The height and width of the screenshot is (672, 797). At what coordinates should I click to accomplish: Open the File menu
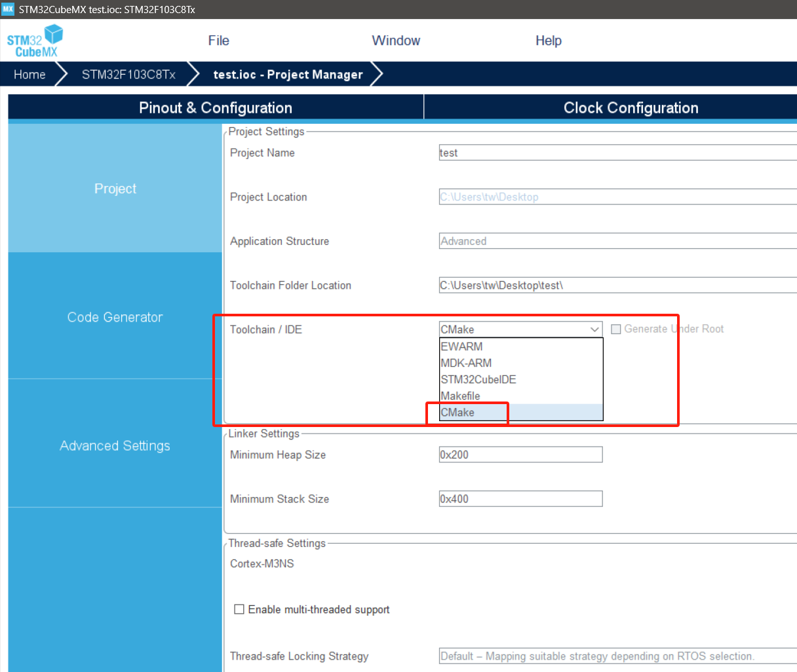point(218,41)
